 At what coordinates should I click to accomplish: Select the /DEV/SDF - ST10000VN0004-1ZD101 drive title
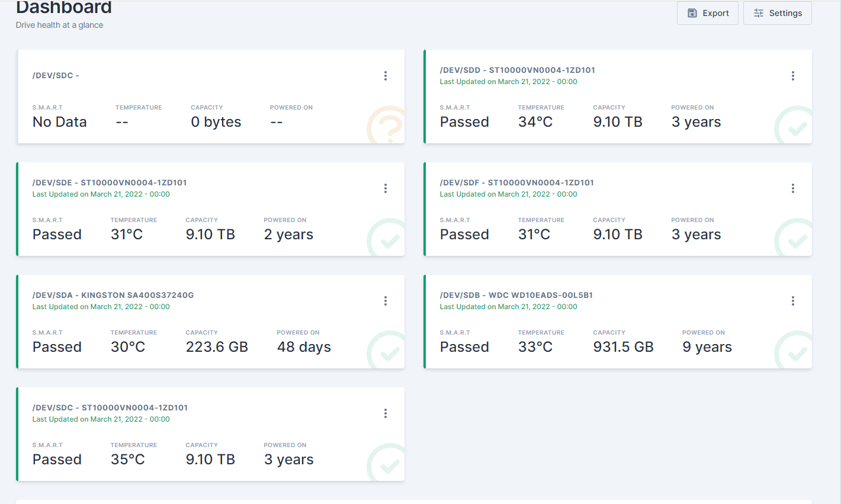516,182
